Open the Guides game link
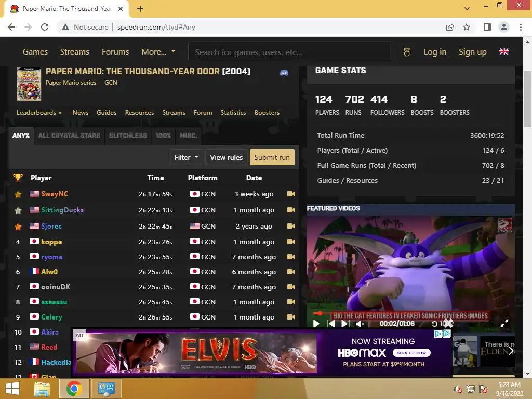The width and height of the screenshot is (532, 399). click(107, 113)
